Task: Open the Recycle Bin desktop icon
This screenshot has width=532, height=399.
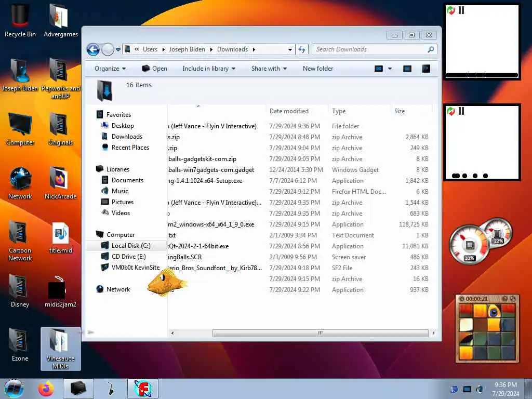Action: [20, 20]
